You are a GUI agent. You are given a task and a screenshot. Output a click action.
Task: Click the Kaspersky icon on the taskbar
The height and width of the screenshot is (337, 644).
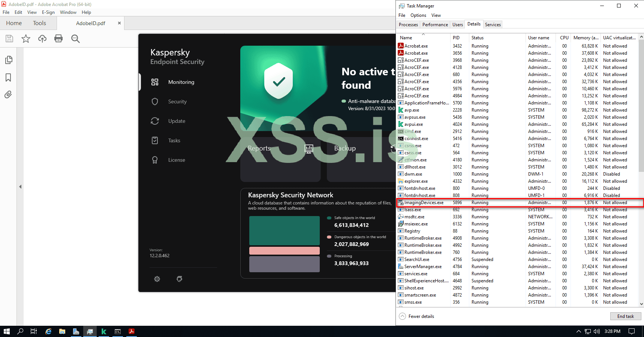click(104, 331)
